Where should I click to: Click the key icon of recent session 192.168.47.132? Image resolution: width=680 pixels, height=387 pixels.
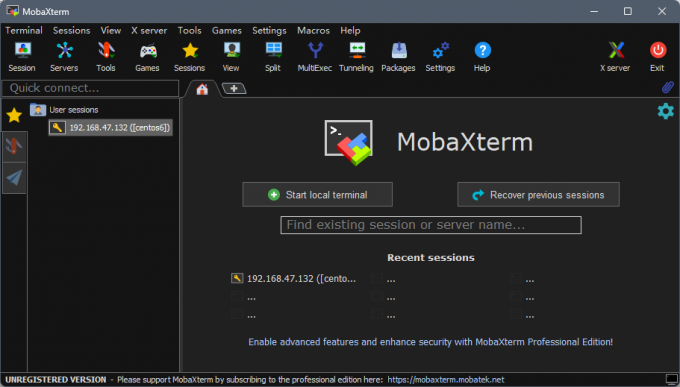237,278
